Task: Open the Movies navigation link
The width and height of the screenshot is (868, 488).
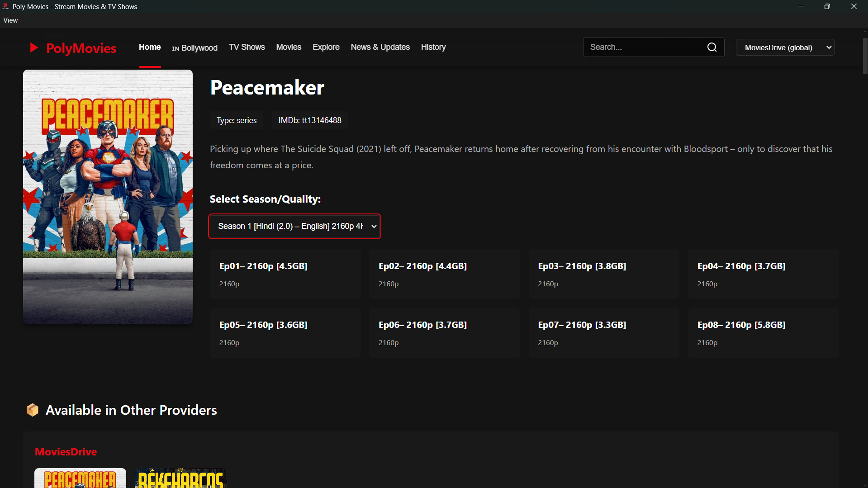Action: point(289,47)
